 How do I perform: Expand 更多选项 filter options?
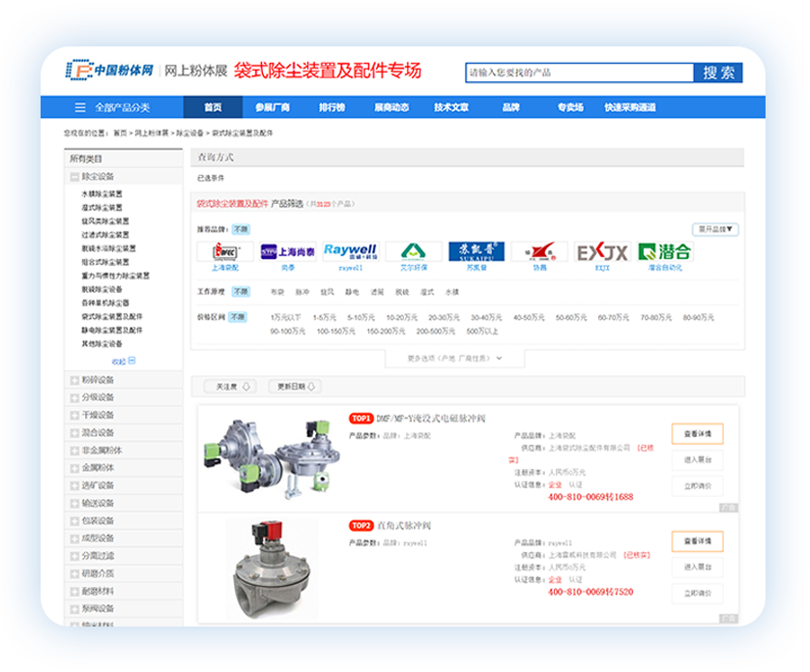tap(455, 358)
